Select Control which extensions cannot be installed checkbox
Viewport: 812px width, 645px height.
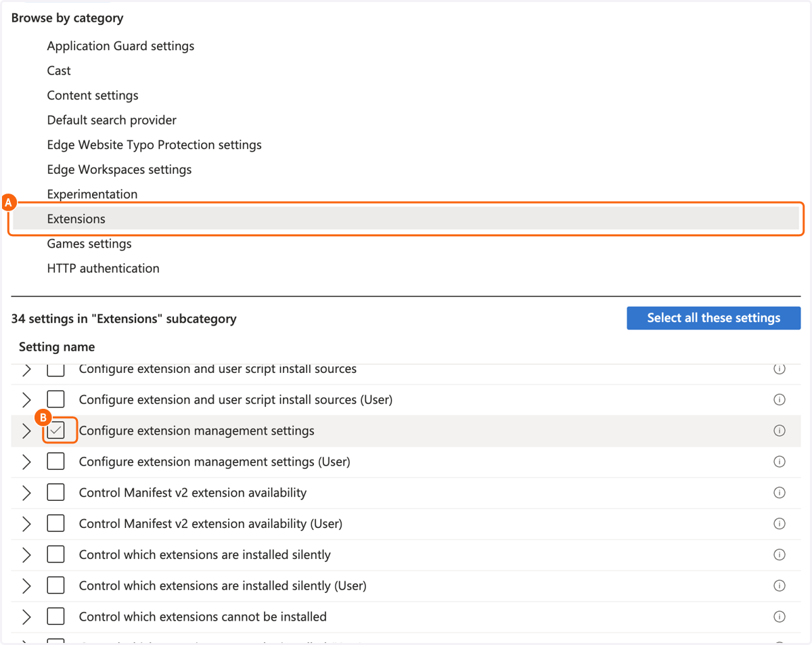click(x=55, y=617)
